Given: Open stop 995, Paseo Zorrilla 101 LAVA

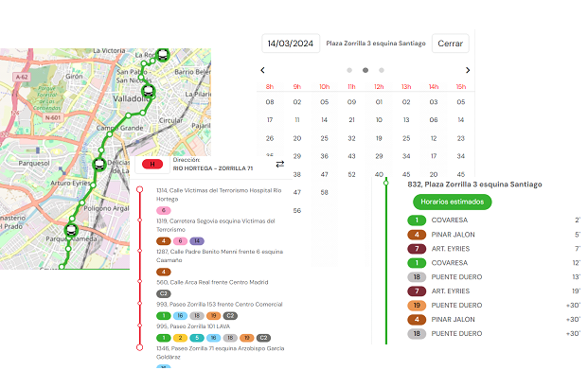Looking at the screenshot, I should pyautogui.click(x=193, y=326).
